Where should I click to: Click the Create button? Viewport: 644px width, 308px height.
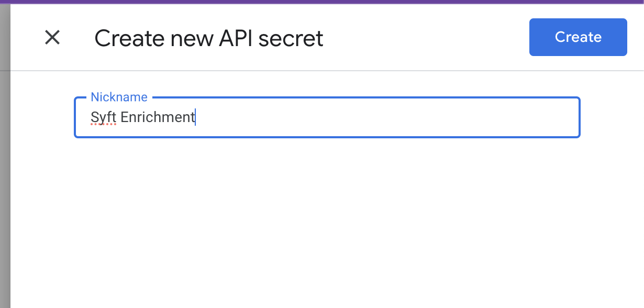pos(578,37)
